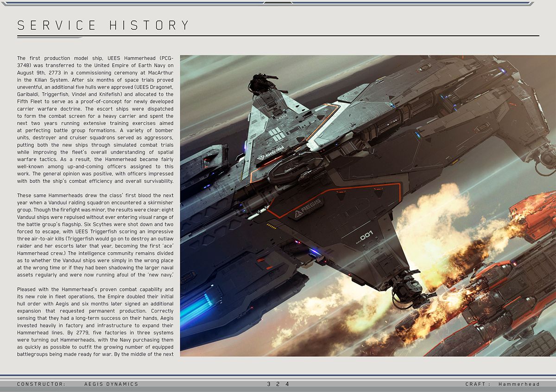Click the 'CONSTRUCTOR:' footer label
556x392 pixels.
click(x=41, y=384)
